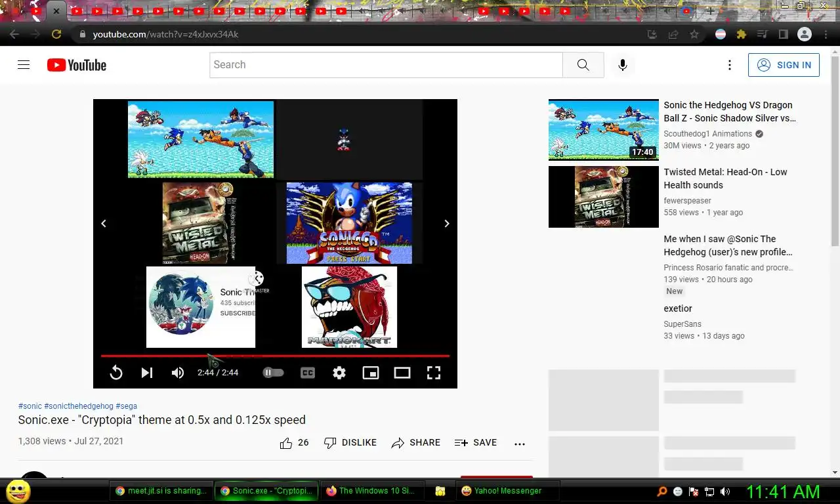Open the SuperSans channel name
The width and height of the screenshot is (840, 504).
682,324
